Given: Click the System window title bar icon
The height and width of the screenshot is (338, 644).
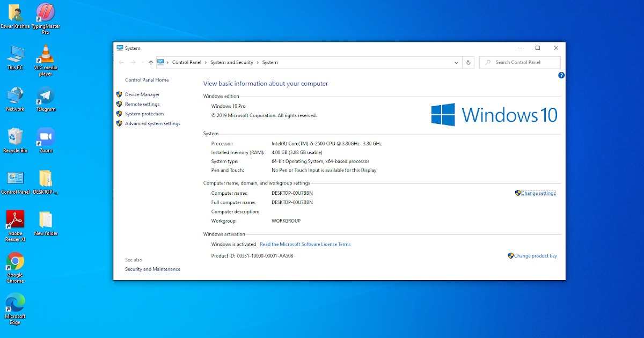Looking at the screenshot, I should click(120, 48).
